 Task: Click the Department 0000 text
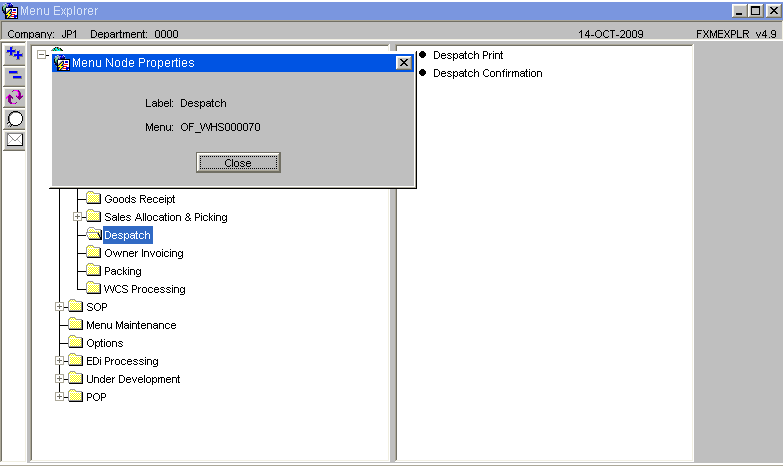(x=134, y=34)
